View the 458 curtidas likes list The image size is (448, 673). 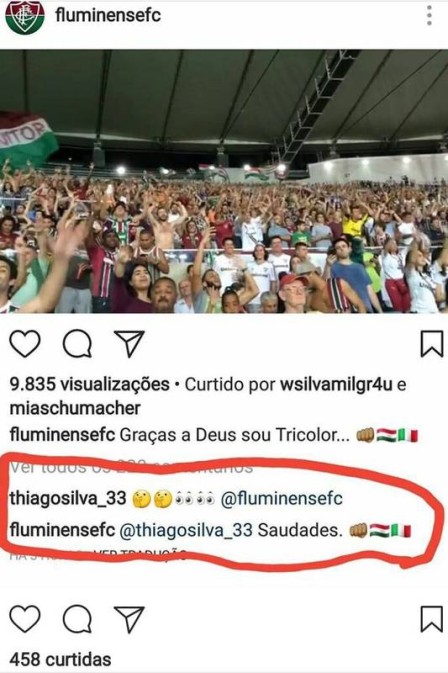[x=61, y=659]
